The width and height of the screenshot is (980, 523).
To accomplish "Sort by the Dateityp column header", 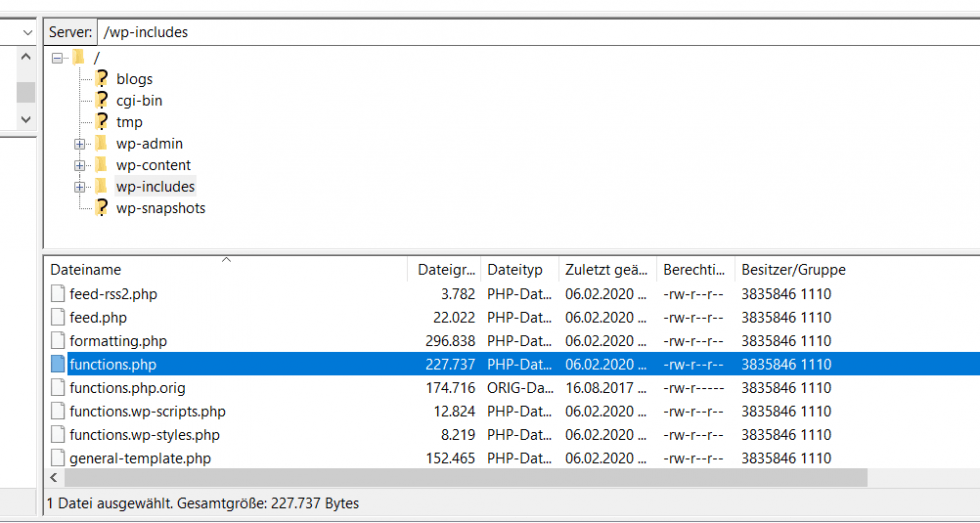I will point(520,270).
